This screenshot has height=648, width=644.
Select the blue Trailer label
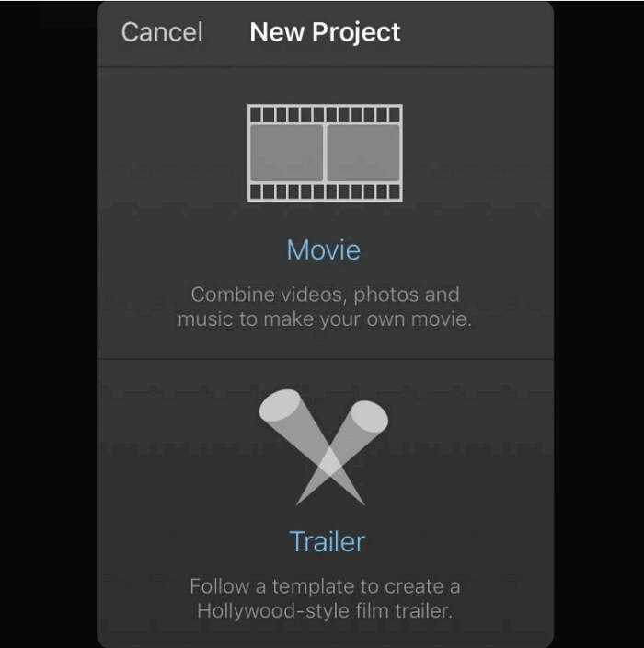[x=328, y=541]
